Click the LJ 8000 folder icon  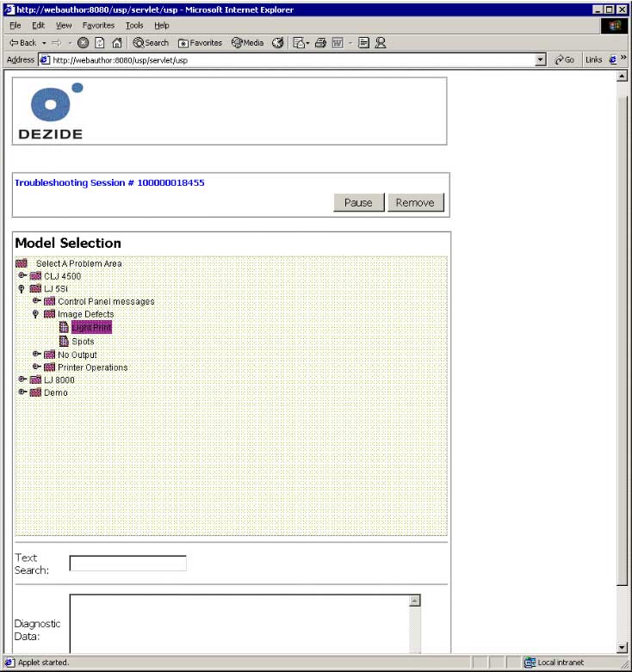[x=35, y=379]
